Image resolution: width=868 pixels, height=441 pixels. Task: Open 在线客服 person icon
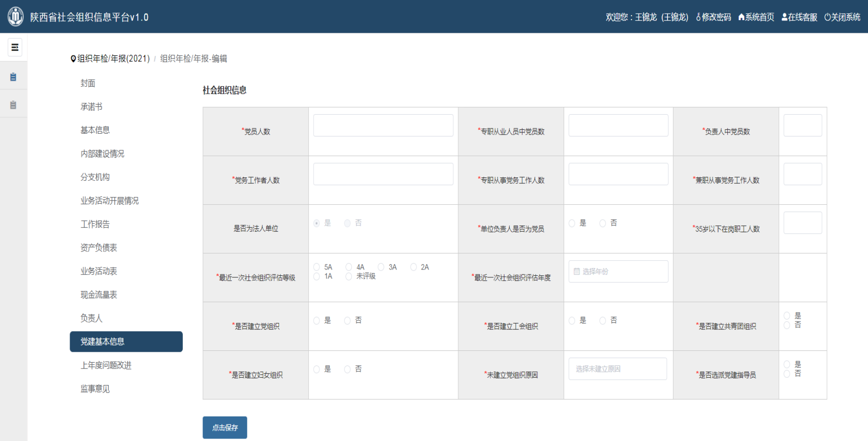(784, 17)
